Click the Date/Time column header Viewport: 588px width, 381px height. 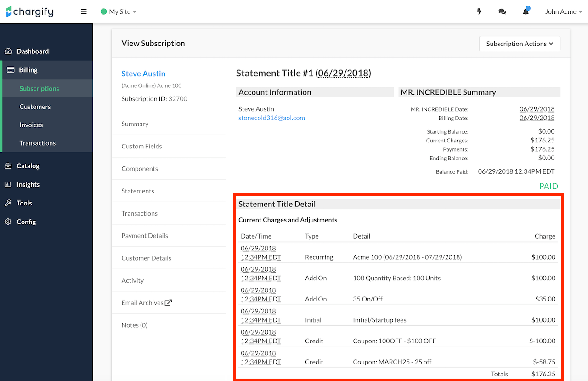pyautogui.click(x=256, y=236)
